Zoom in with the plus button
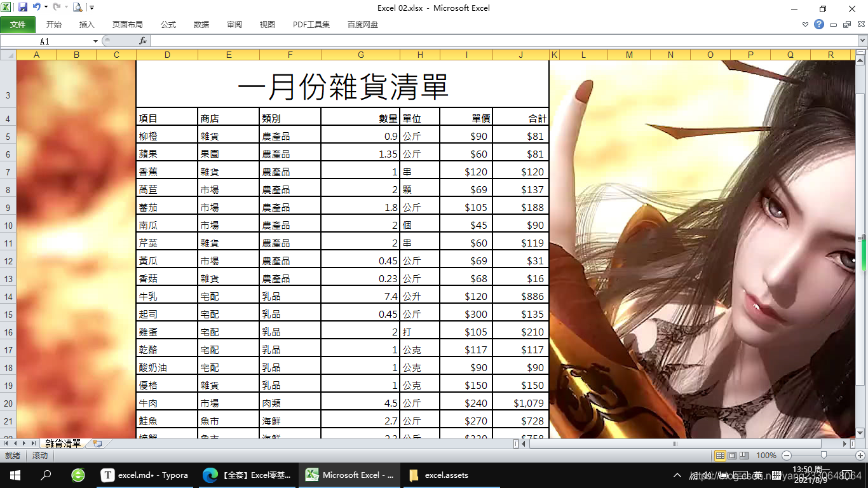The height and width of the screenshot is (488, 868). click(x=860, y=456)
